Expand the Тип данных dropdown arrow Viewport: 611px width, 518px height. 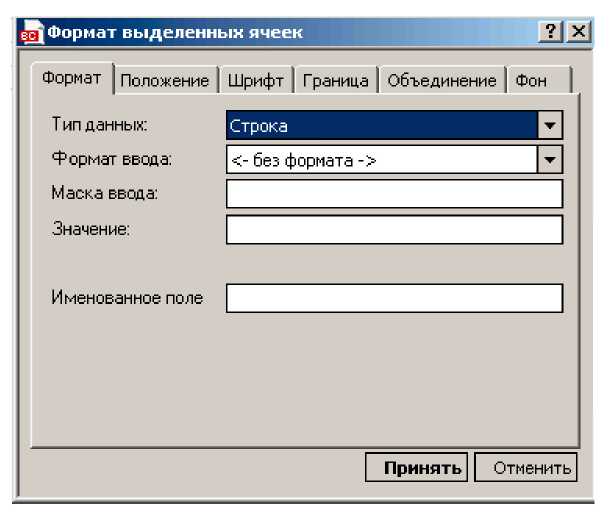[x=550, y=126]
